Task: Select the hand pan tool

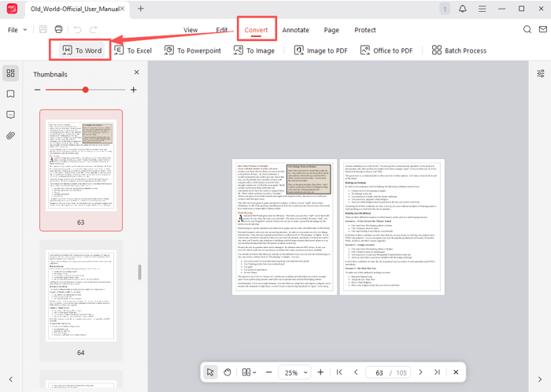Action: click(x=227, y=372)
